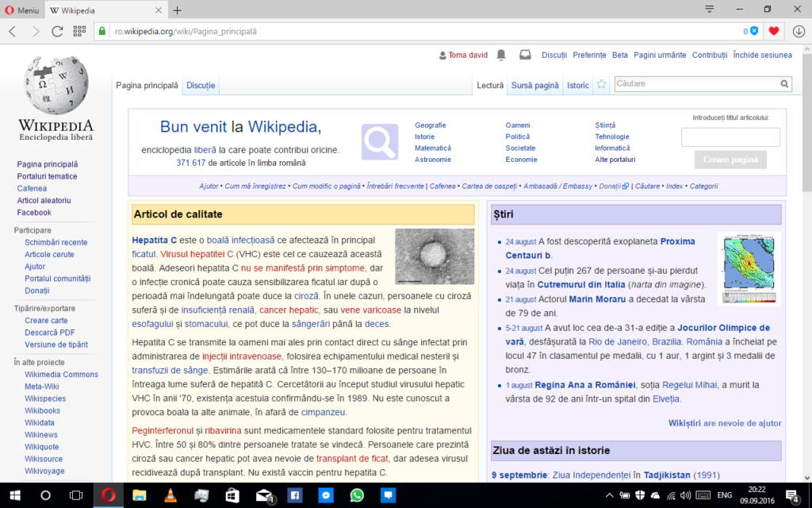The image size is (812, 508).
Task: Open the Informatică portal link
Action: click(612, 148)
